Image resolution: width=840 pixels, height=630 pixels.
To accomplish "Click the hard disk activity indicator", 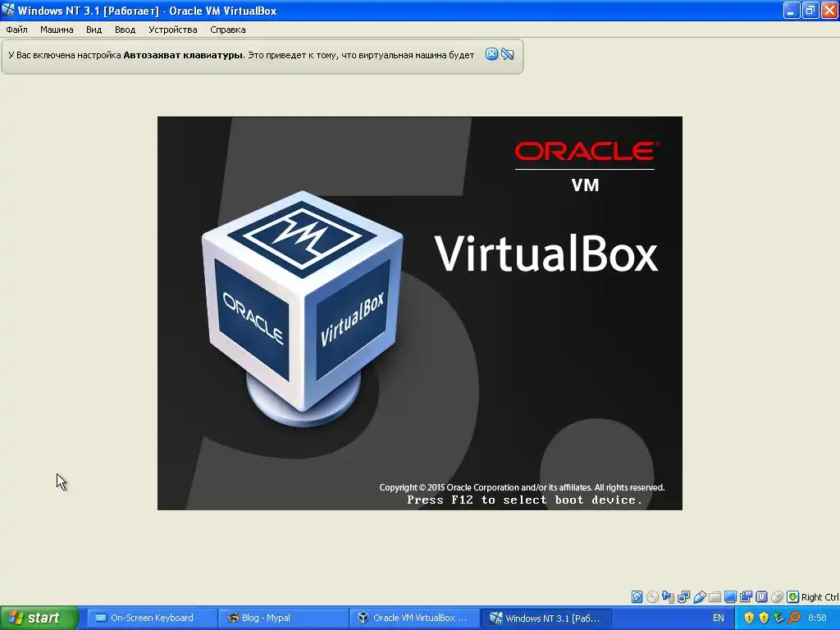I will [637, 597].
